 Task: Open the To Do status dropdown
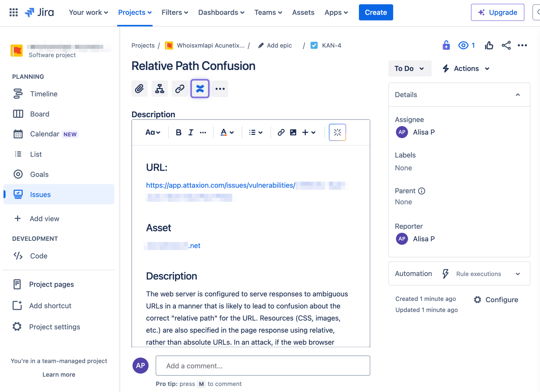pyautogui.click(x=409, y=68)
